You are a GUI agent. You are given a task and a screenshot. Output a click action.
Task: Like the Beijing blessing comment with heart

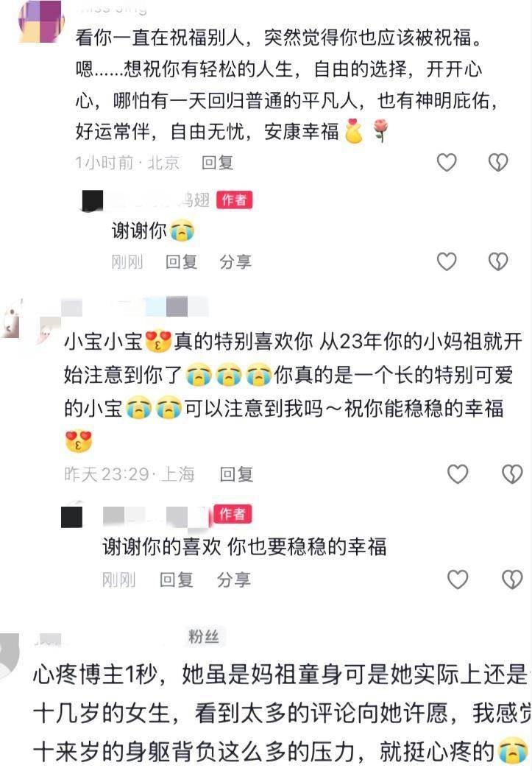click(447, 162)
